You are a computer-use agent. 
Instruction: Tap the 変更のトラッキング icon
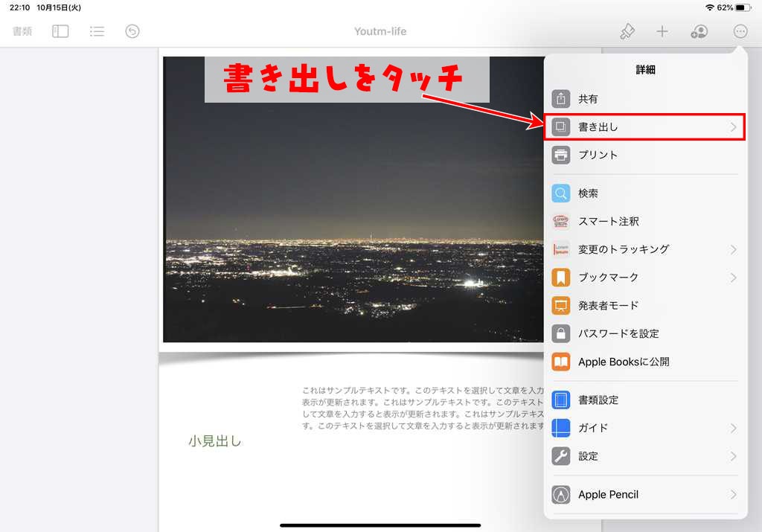[x=561, y=250]
